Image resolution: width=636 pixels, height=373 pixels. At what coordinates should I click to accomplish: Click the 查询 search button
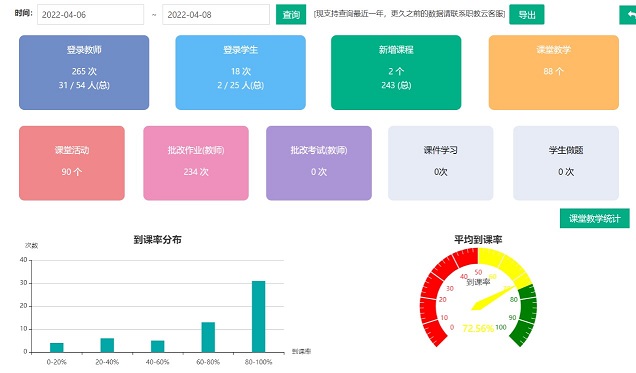coord(291,15)
